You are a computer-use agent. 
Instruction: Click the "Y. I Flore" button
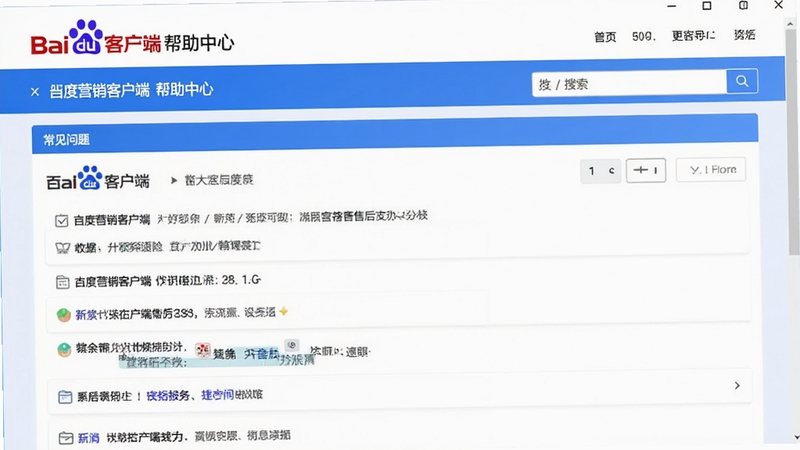[711, 170]
